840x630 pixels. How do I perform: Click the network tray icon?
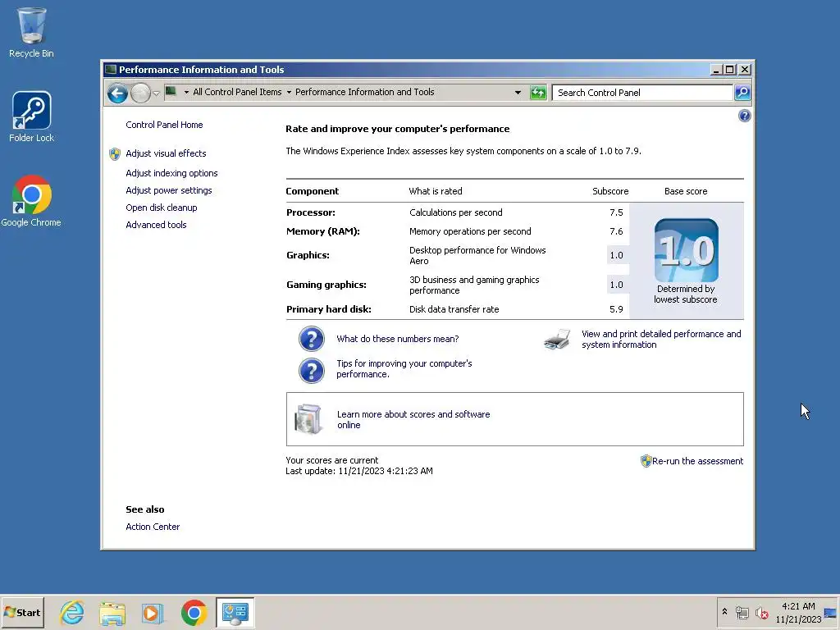tap(742, 612)
